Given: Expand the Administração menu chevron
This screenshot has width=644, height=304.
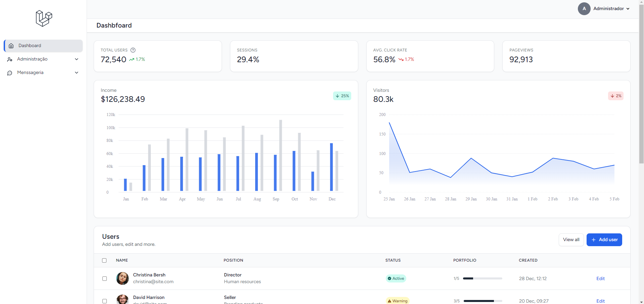Looking at the screenshot, I should click(77, 59).
